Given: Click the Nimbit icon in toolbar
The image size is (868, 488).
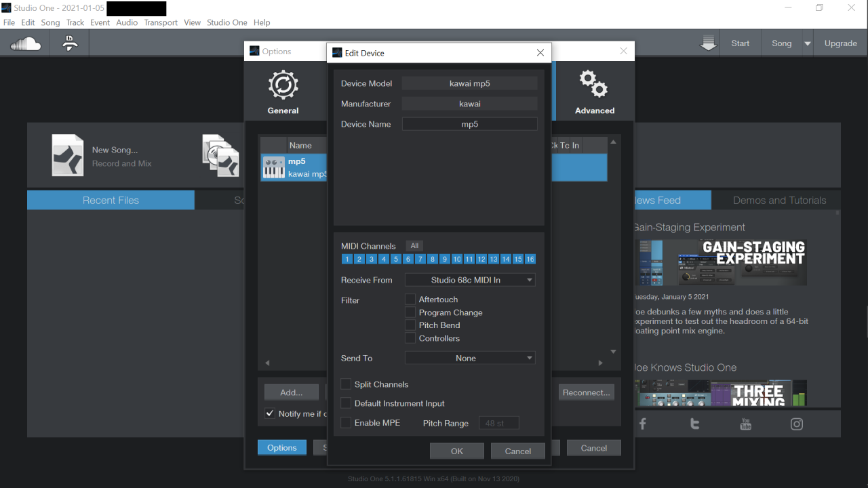Looking at the screenshot, I should coord(70,43).
